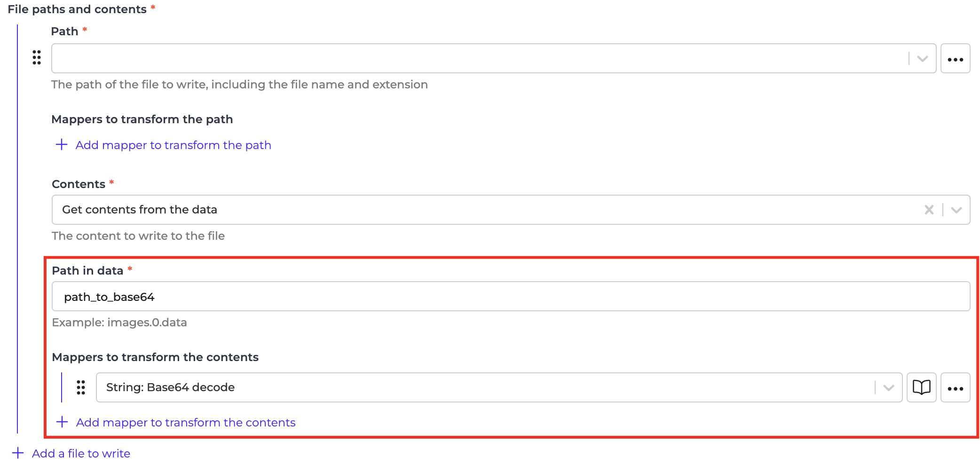Viewport: 980px width, 473px height.
Task: Open the more options menu for the Base64 decode mapper
Action: (x=955, y=388)
